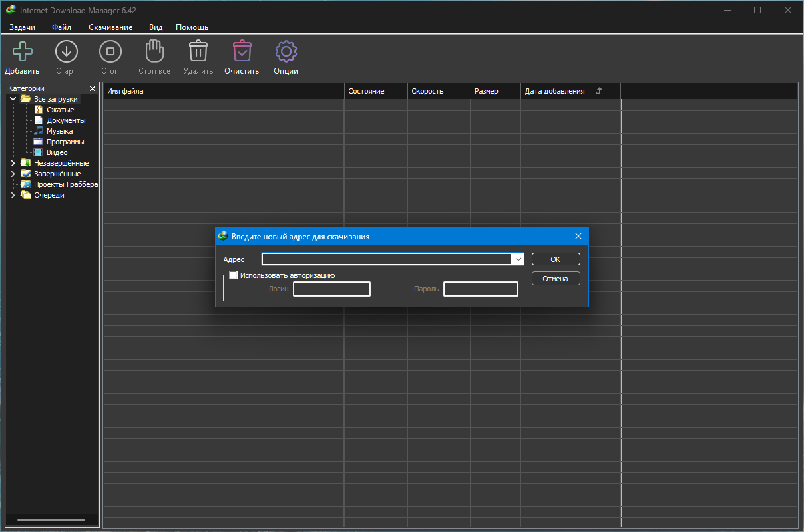The width and height of the screenshot is (804, 532).
Task: Click the OK button in dialog
Action: click(x=555, y=259)
